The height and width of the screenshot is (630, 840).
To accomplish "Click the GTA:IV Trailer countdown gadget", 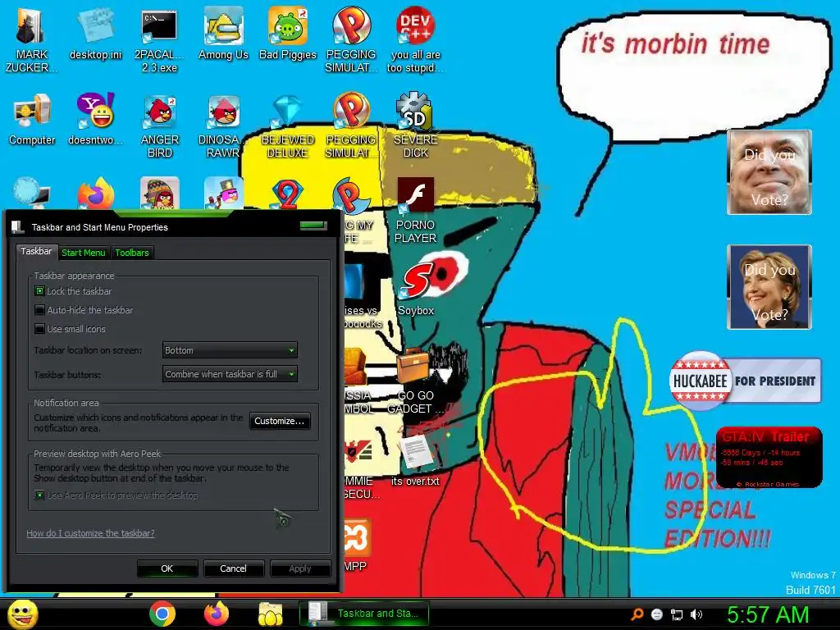I will (x=769, y=457).
